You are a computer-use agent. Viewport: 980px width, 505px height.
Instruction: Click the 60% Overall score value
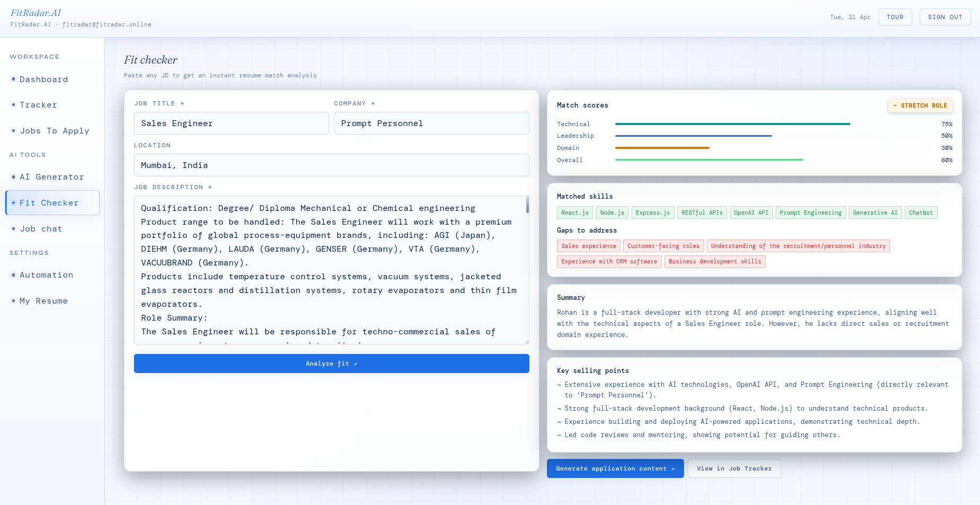coord(947,160)
